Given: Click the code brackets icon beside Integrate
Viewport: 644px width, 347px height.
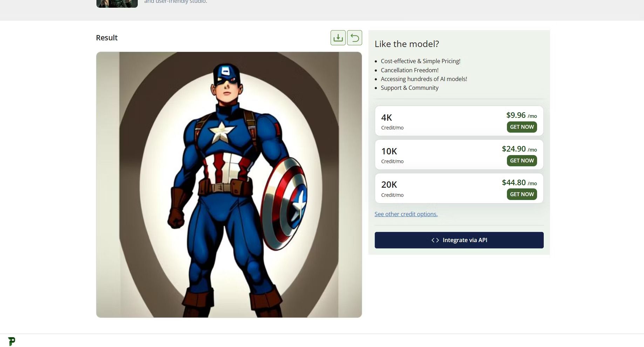Looking at the screenshot, I should coord(435,240).
